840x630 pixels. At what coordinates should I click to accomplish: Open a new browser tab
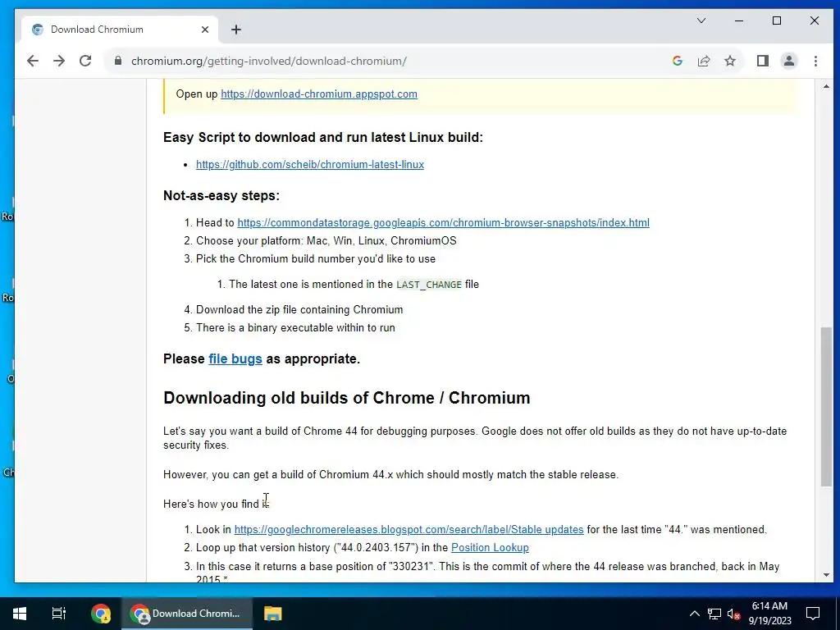[236, 30]
